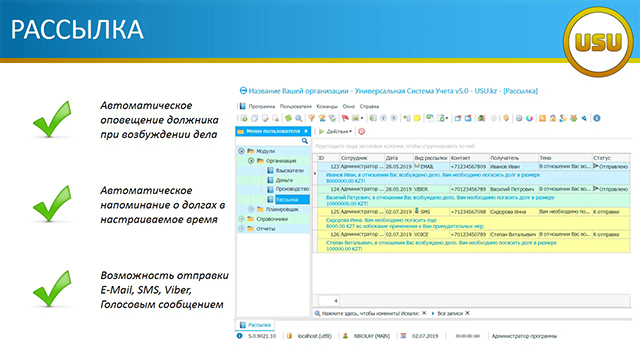Screen dimensions: 640x360
Task: Open the Программа menu
Action: coord(262,106)
